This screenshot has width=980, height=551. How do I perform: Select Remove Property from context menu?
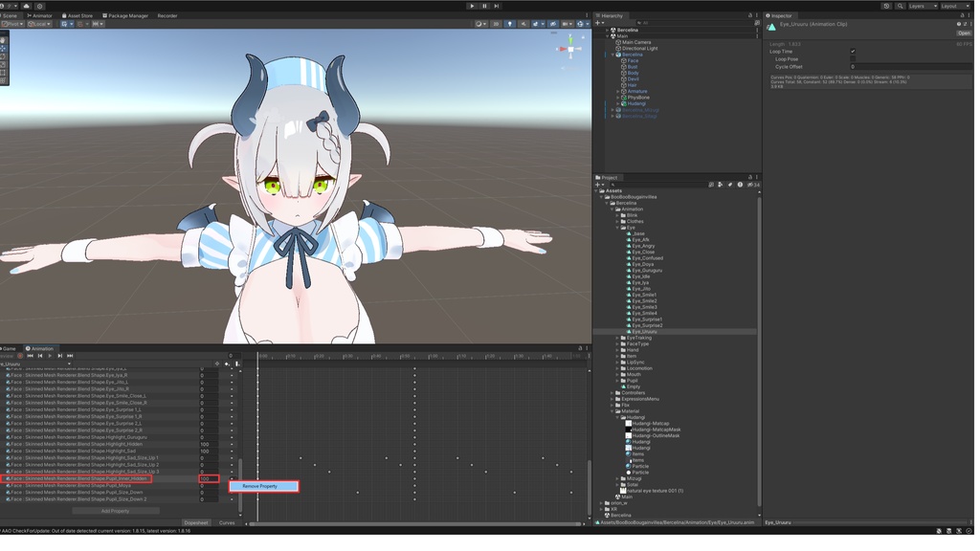pyautogui.click(x=264, y=486)
